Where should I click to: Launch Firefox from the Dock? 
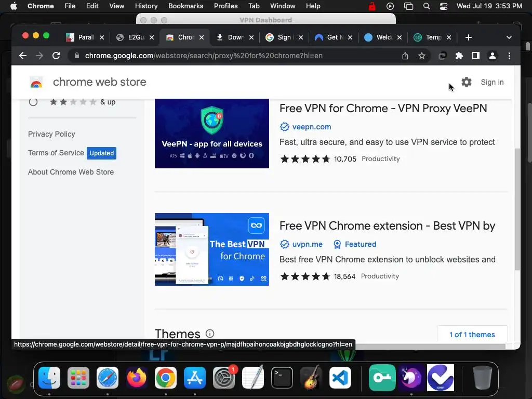137,377
